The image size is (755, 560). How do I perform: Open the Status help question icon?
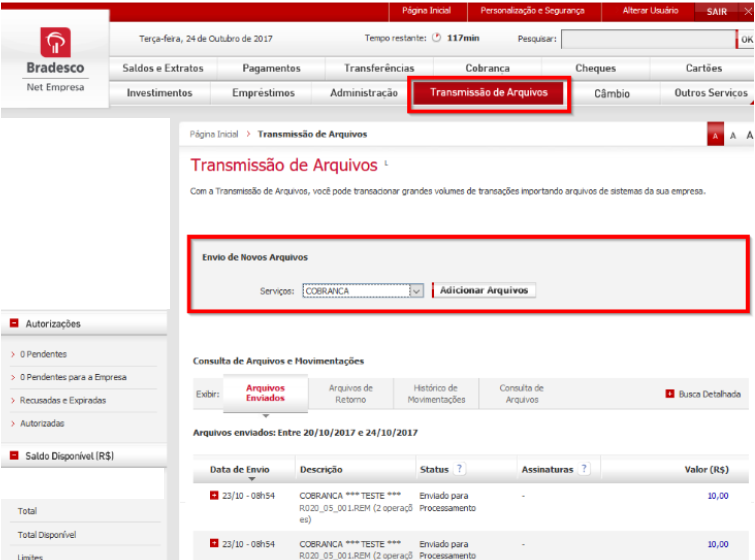pyautogui.click(x=459, y=469)
